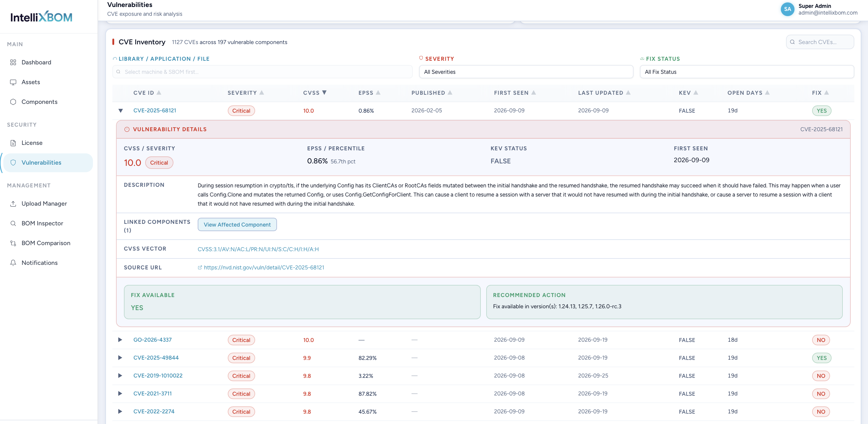Click the admin@intellixbom.com email text
This screenshot has height=424, width=868.
828,13
